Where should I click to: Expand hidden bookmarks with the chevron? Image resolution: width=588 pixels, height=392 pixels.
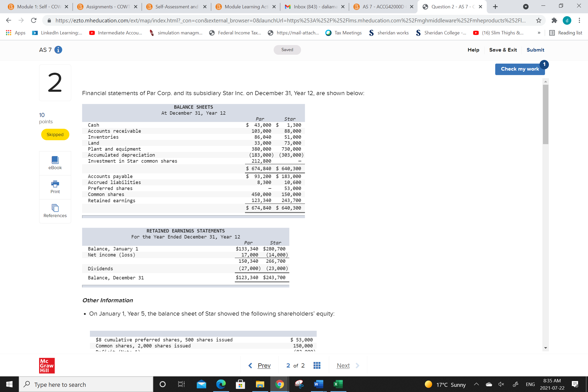click(538, 33)
